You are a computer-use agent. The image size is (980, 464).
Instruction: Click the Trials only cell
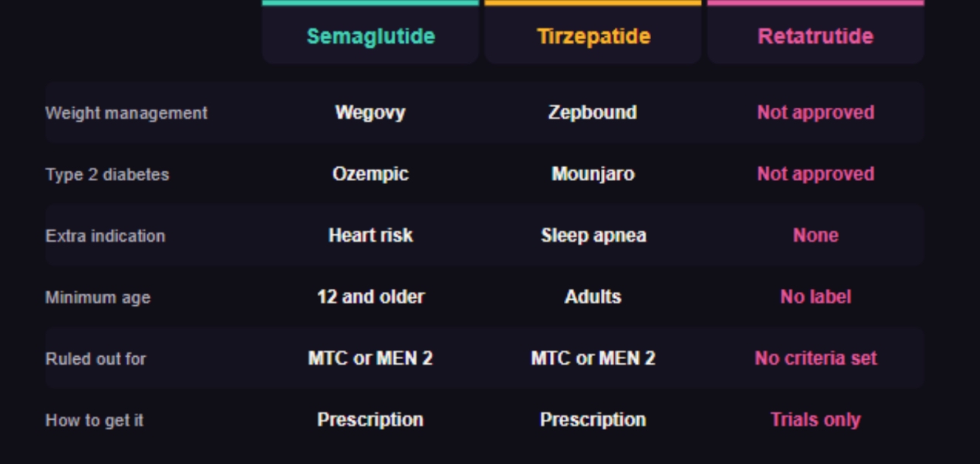815,419
